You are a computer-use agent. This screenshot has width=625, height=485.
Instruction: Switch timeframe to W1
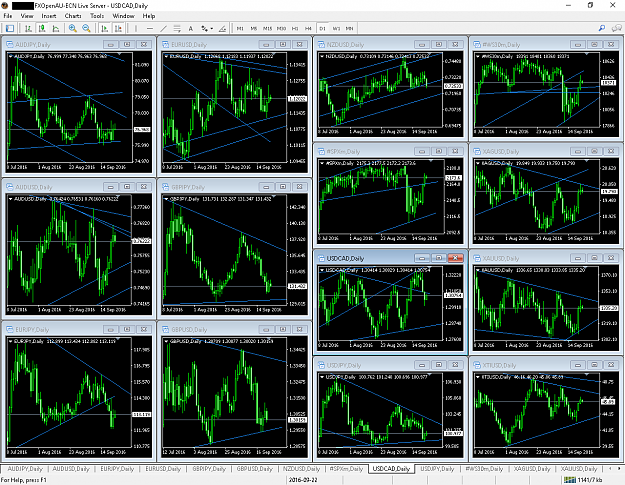[x=336, y=29]
